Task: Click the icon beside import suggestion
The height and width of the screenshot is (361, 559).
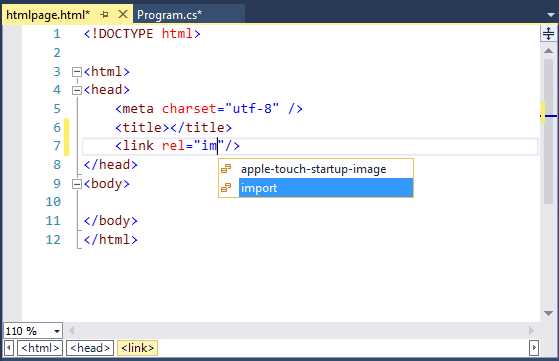Action: (x=226, y=187)
